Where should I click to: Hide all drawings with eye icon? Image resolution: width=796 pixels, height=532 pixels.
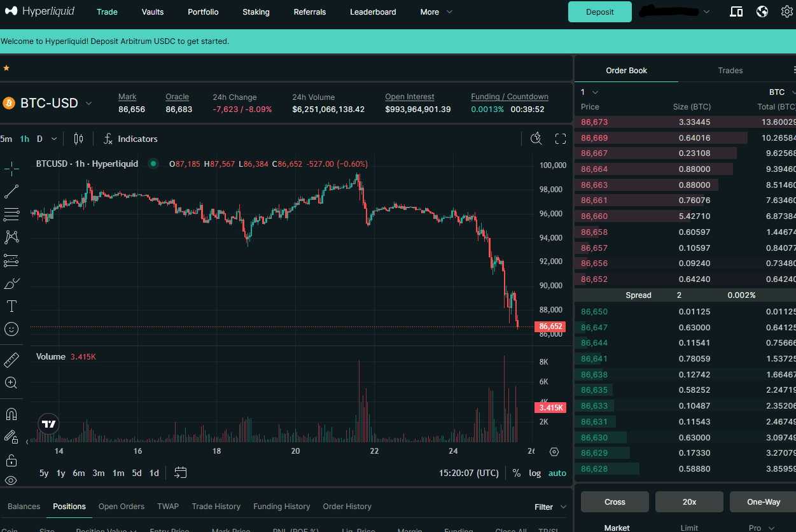tap(11, 480)
